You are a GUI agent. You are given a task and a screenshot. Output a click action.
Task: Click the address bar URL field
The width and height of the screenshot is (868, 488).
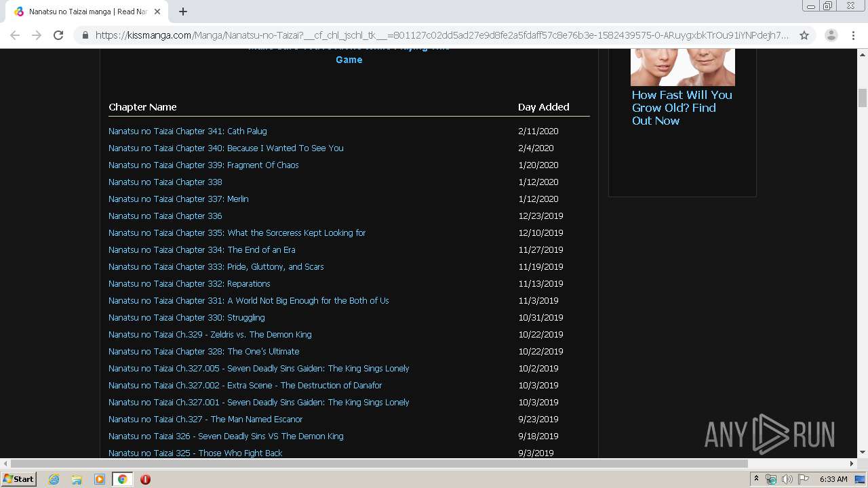(x=442, y=35)
